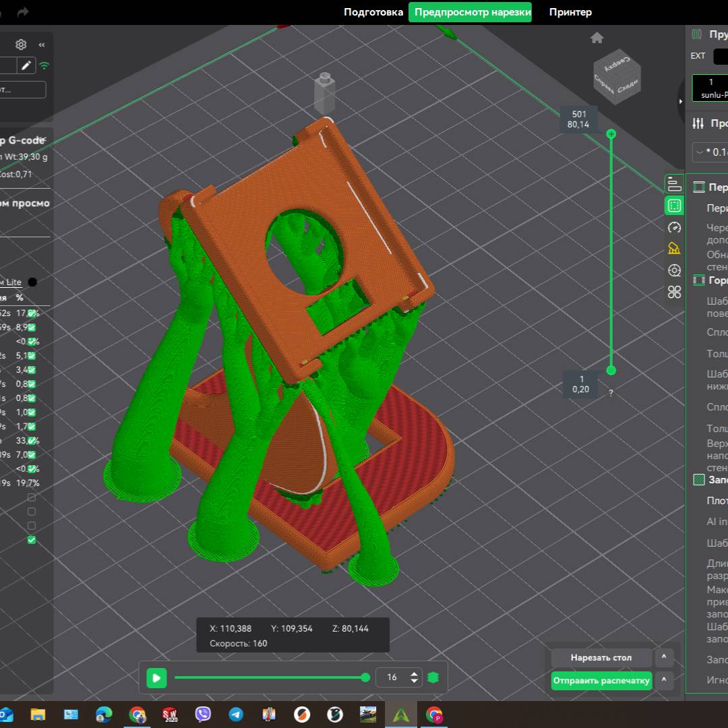Viewport: 728px width, 728px height.
Task: Expand options arrow next to Отправить распечатку
Action: [663, 680]
